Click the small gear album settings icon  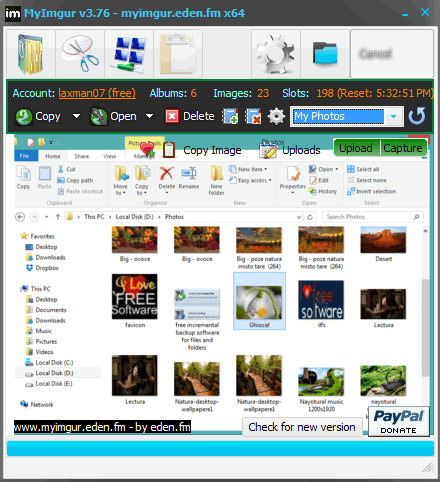pos(276,116)
